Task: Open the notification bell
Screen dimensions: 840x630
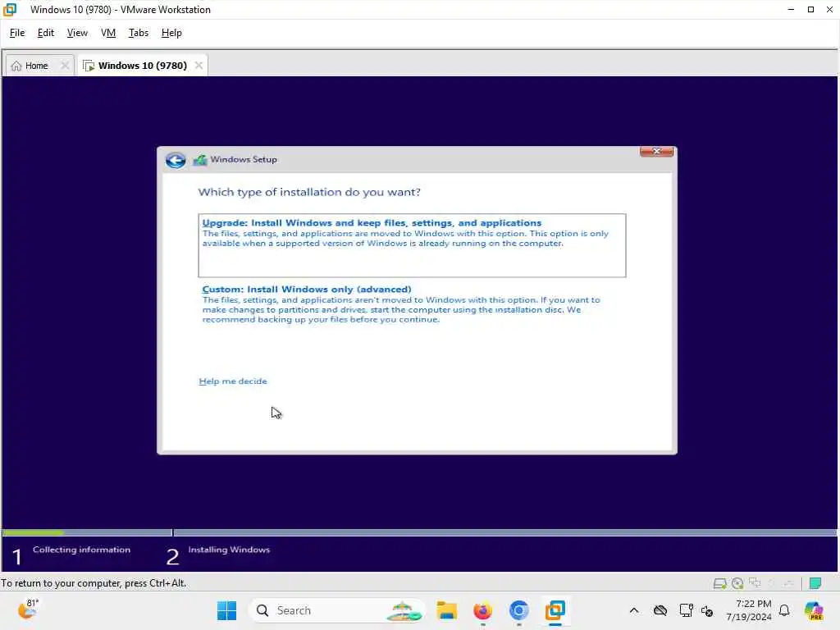Action: point(784,610)
